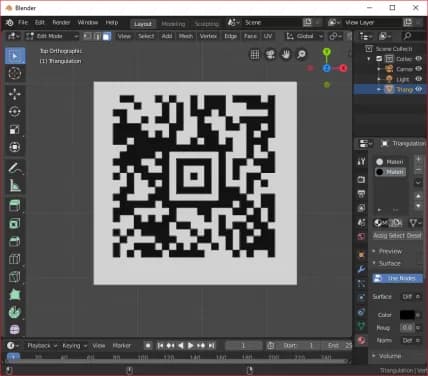Activate the Annotate tool
Screen dimensions: 428x376
click(15, 168)
